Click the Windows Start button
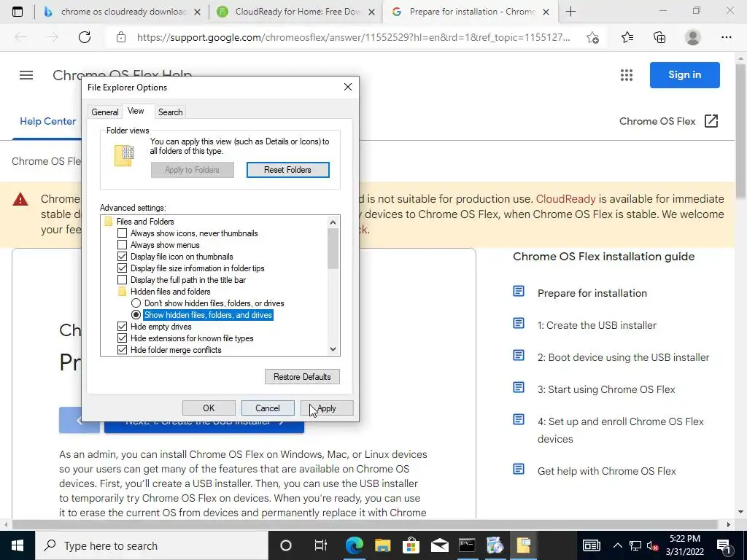 [x=18, y=545]
